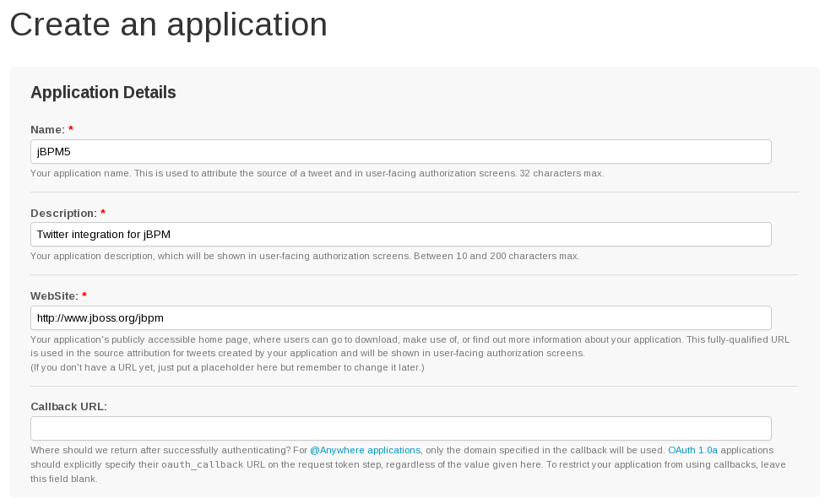Screen dimensions: 825x504
Task: Select the empty Callback URL field
Action: pyautogui.click(x=400, y=429)
